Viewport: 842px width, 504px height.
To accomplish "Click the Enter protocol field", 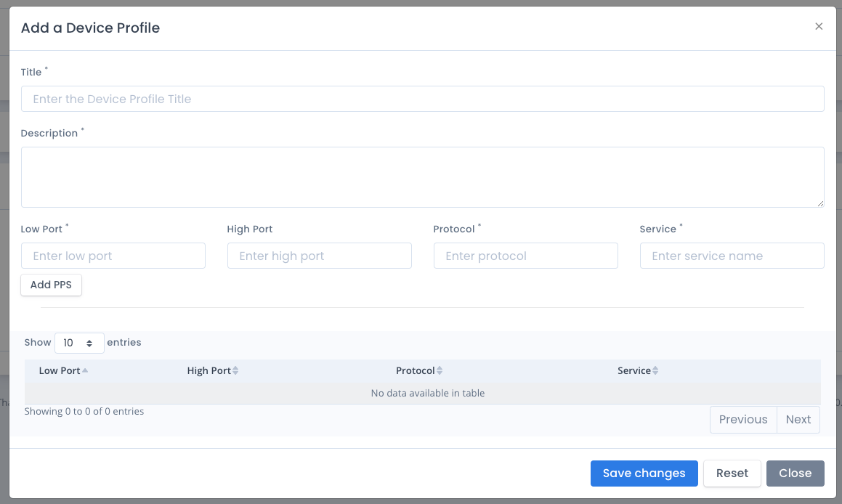I will pos(526,256).
